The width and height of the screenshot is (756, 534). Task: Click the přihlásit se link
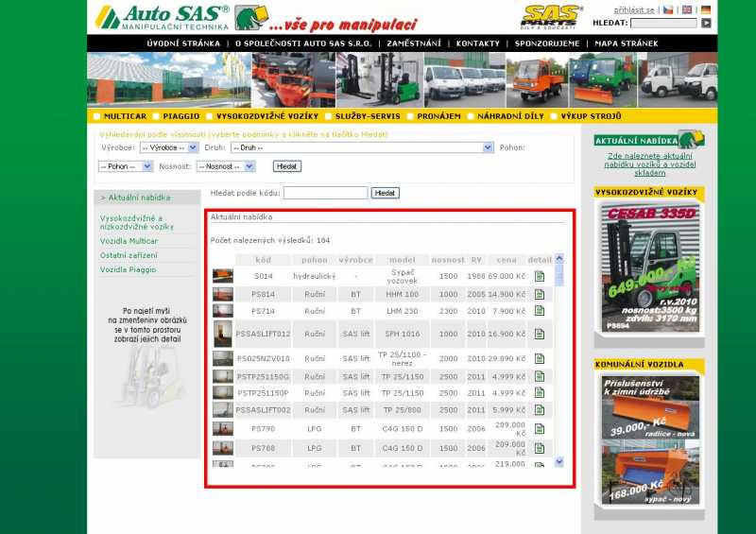(634, 9)
